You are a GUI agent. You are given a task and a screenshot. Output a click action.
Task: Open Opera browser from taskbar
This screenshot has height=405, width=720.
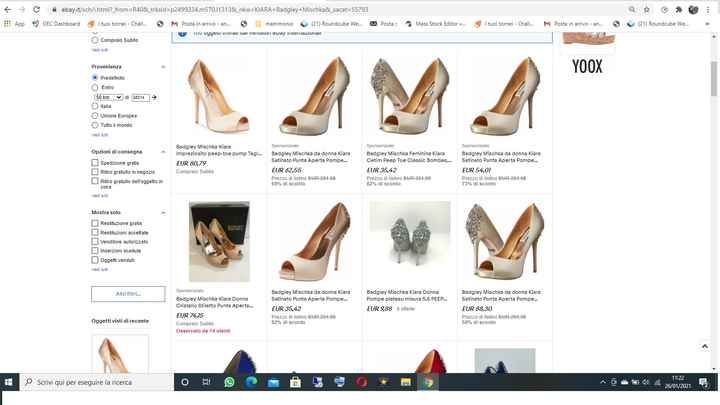click(x=361, y=382)
